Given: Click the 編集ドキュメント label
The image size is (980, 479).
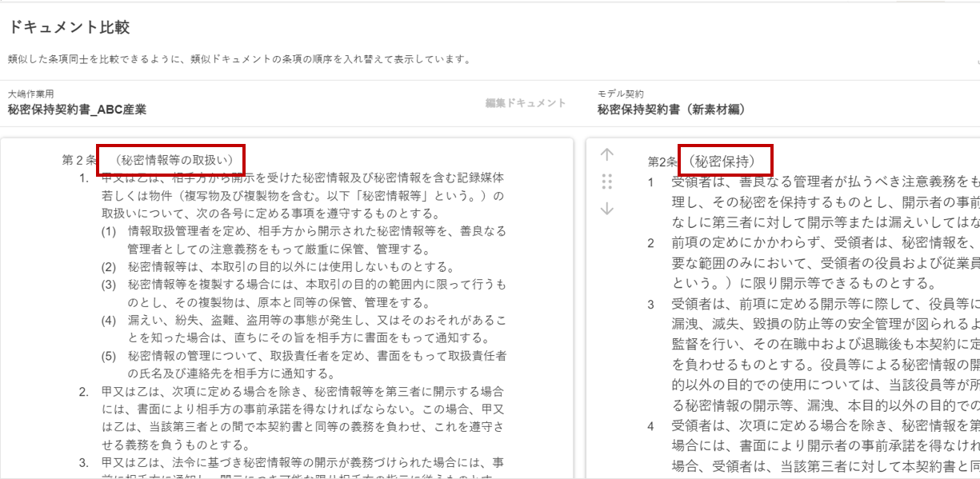Looking at the screenshot, I should (526, 103).
